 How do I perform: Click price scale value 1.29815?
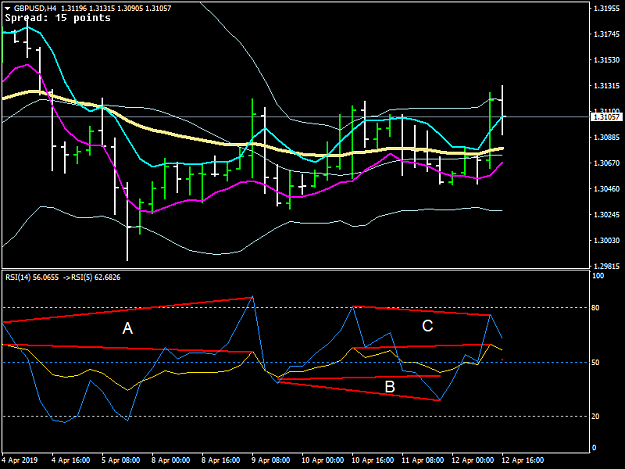(606, 266)
